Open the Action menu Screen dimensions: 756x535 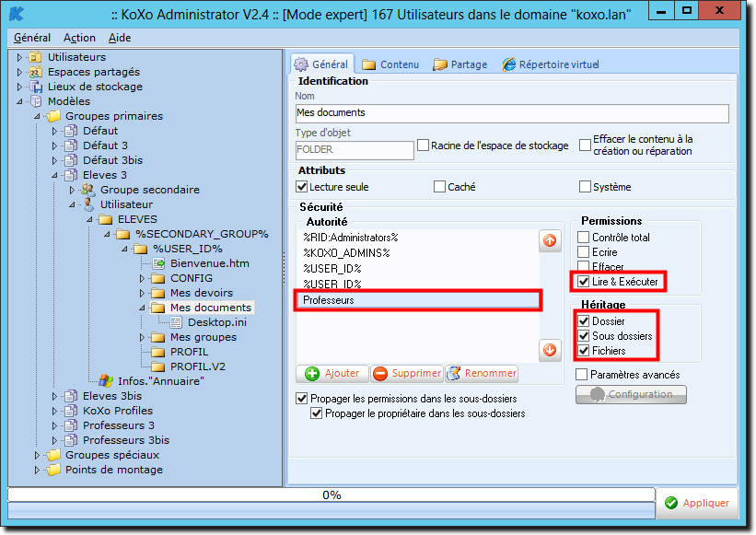tap(79, 38)
